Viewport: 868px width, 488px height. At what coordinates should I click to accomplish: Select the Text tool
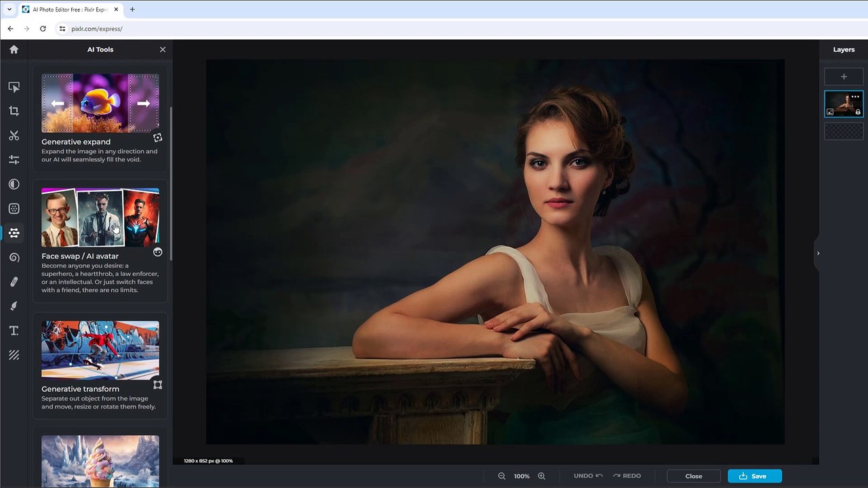14,331
